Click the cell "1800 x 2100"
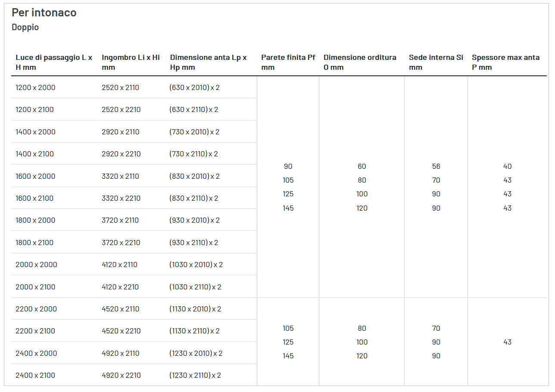The image size is (555, 392). (35, 243)
